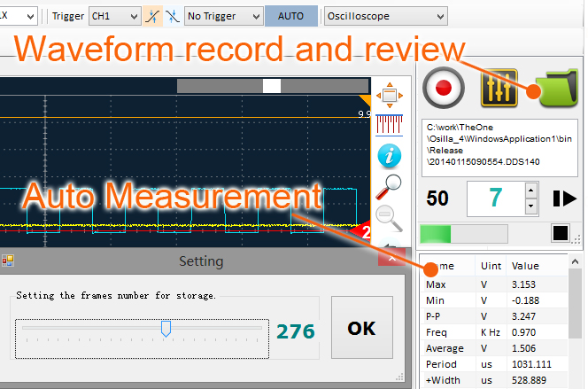The image size is (588, 389).
Task: Click the blue info icon
Action: pyautogui.click(x=389, y=154)
